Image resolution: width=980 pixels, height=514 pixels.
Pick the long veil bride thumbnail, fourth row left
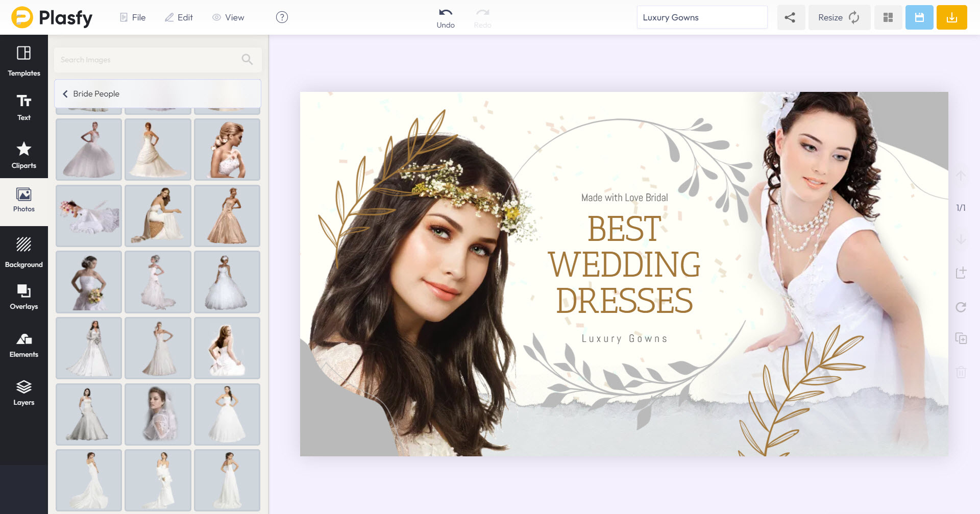[x=89, y=348]
